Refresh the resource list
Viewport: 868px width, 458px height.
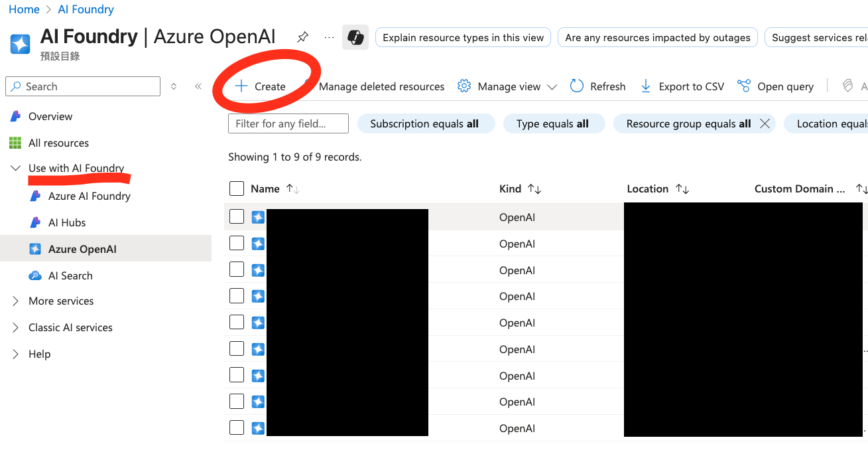[597, 86]
